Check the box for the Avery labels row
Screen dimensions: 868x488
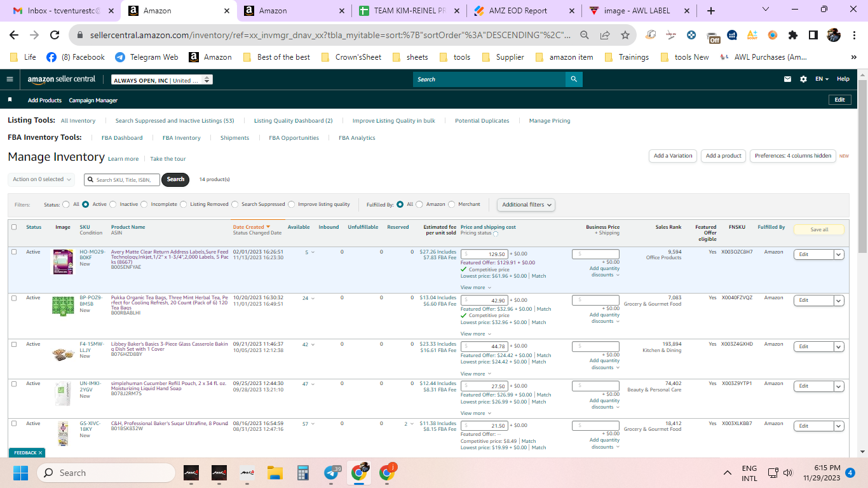tap(14, 252)
